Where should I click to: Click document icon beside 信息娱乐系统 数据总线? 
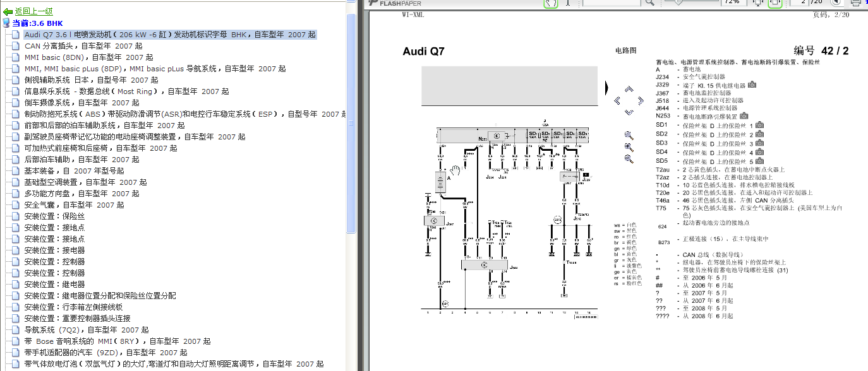(16, 91)
